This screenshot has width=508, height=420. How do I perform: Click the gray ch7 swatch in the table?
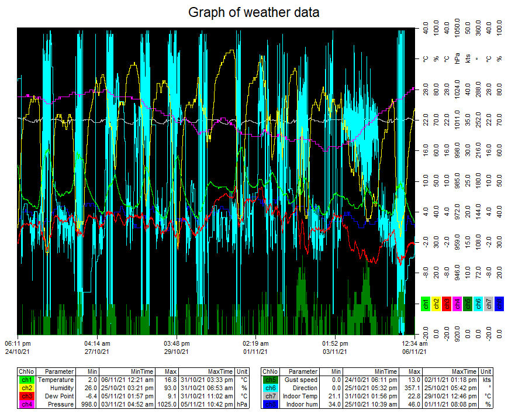tap(270, 396)
